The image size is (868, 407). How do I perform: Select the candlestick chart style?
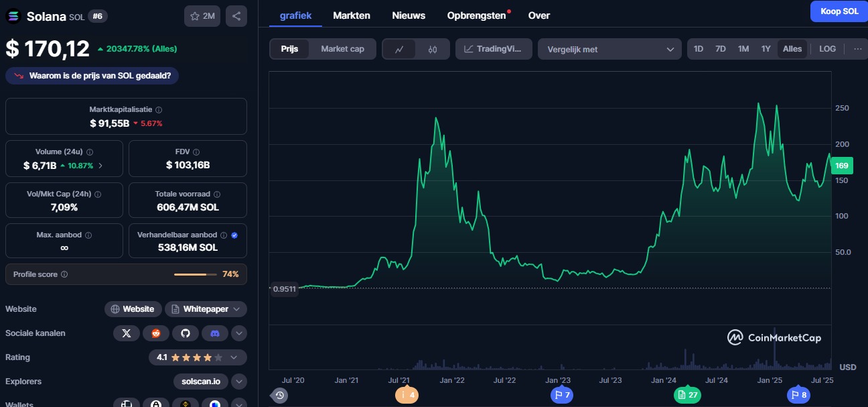click(433, 49)
